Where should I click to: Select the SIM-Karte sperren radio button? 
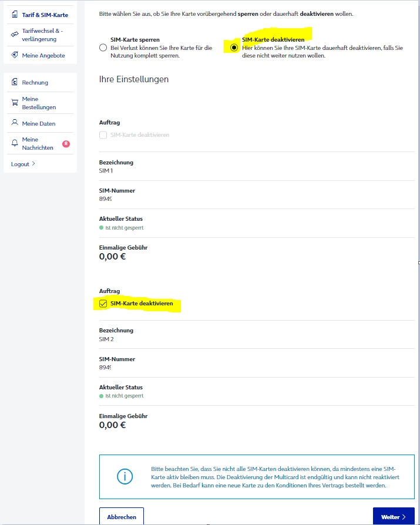point(103,48)
